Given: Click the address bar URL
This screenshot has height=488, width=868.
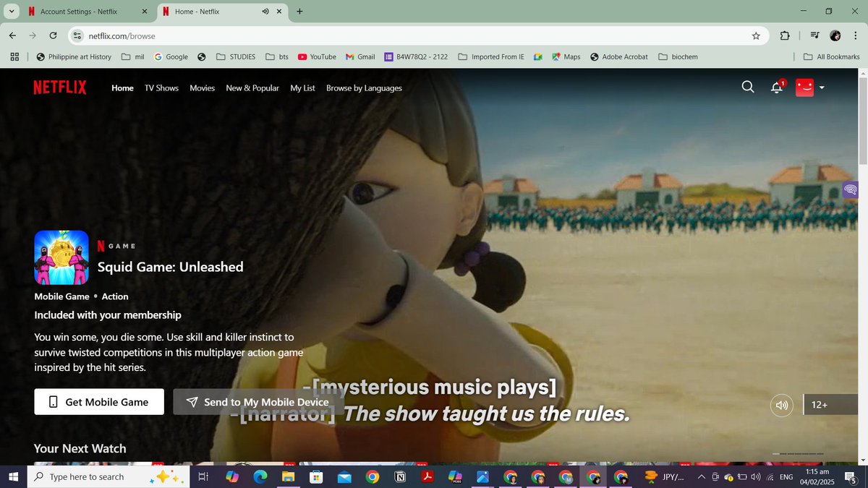Looking at the screenshot, I should click(x=122, y=36).
